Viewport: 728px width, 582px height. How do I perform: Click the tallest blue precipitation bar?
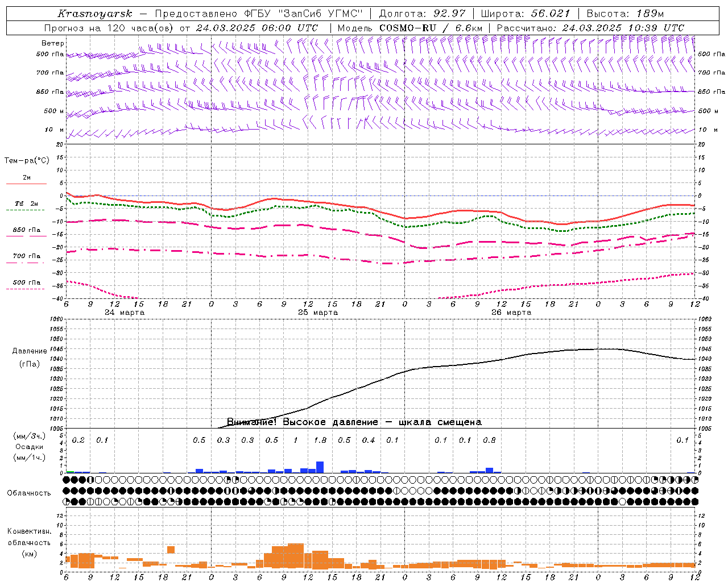tap(320, 467)
